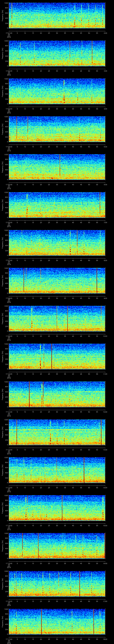This screenshot has height=644, width=114.
Task: Click the spectrogram panel starting at 17:15:00
Action: 57,546
